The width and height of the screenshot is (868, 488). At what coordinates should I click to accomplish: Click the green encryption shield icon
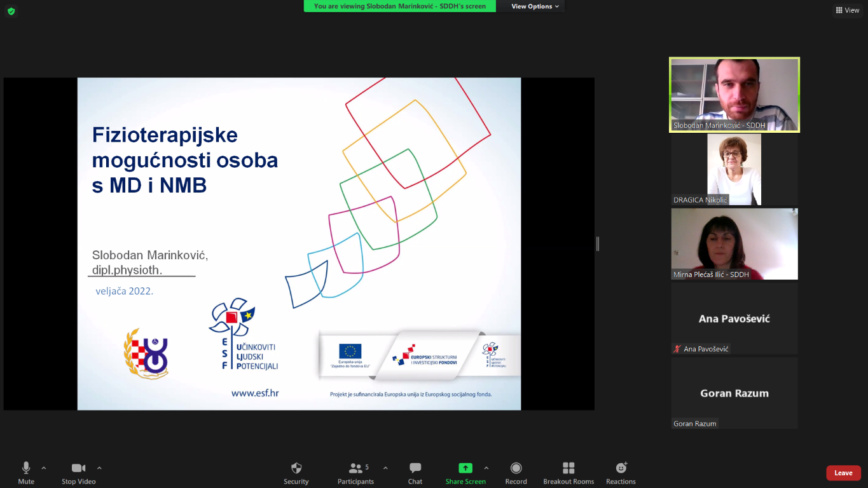pos(11,11)
